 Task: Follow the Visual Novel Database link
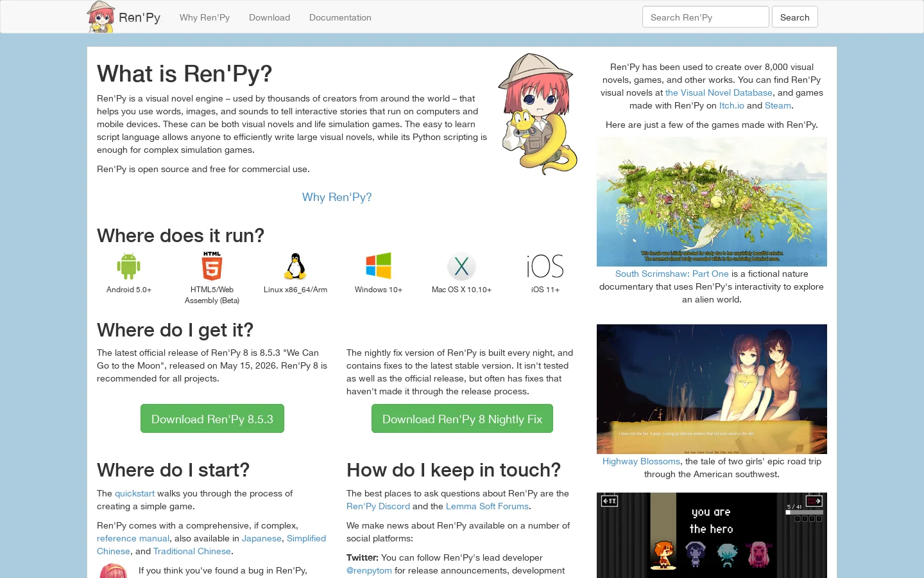pyautogui.click(x=719, y=92)
